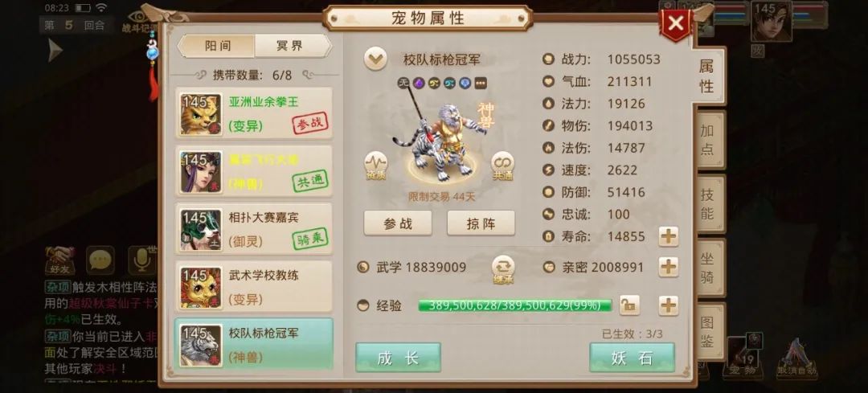The image size is (868, 393).
Task: Expand the pet name dropdown arrow
Action: [x=375, y=59]
